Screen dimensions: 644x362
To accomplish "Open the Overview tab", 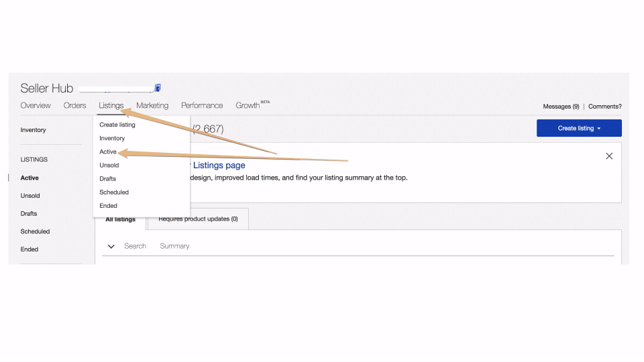I will pyautogui.click(x=36, y=105).
